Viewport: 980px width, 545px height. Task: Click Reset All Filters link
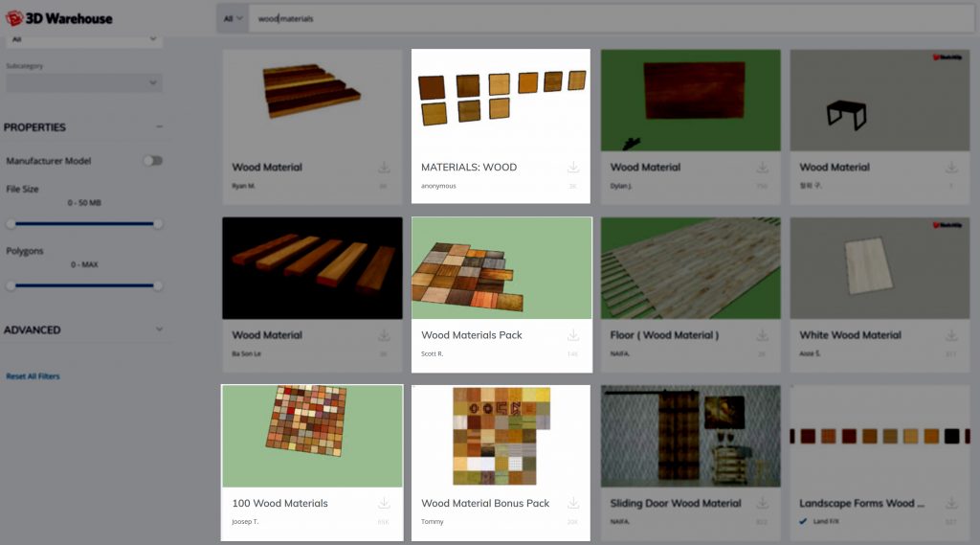[x=33, y=376]
